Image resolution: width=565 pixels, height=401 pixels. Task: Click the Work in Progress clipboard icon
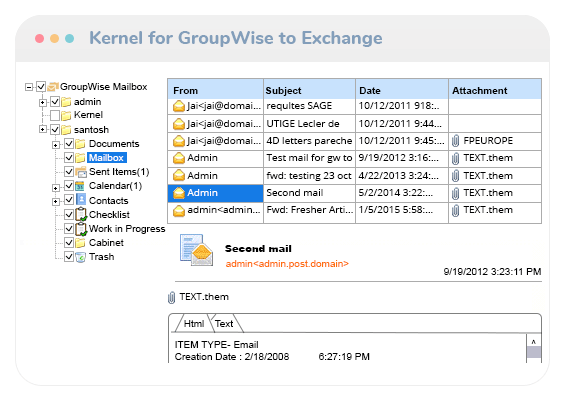coord(81,229)
